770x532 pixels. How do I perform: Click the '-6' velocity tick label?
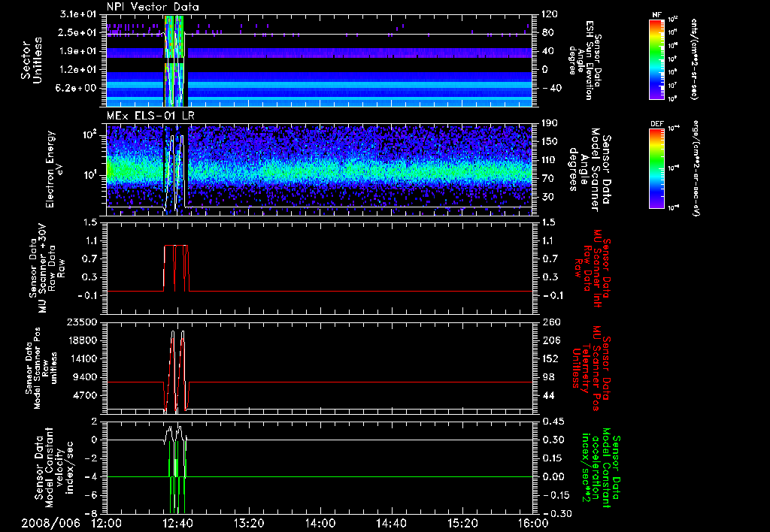click(x=92, y=495)
